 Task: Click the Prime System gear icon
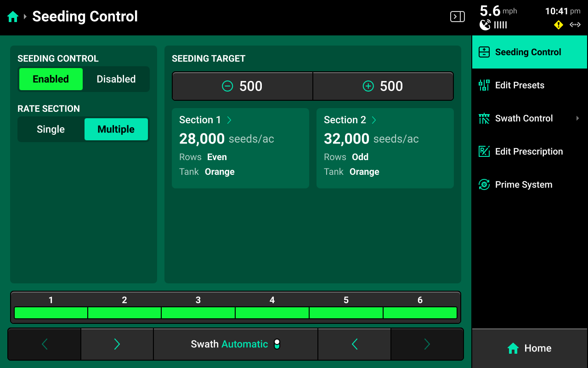coord(484,184)
